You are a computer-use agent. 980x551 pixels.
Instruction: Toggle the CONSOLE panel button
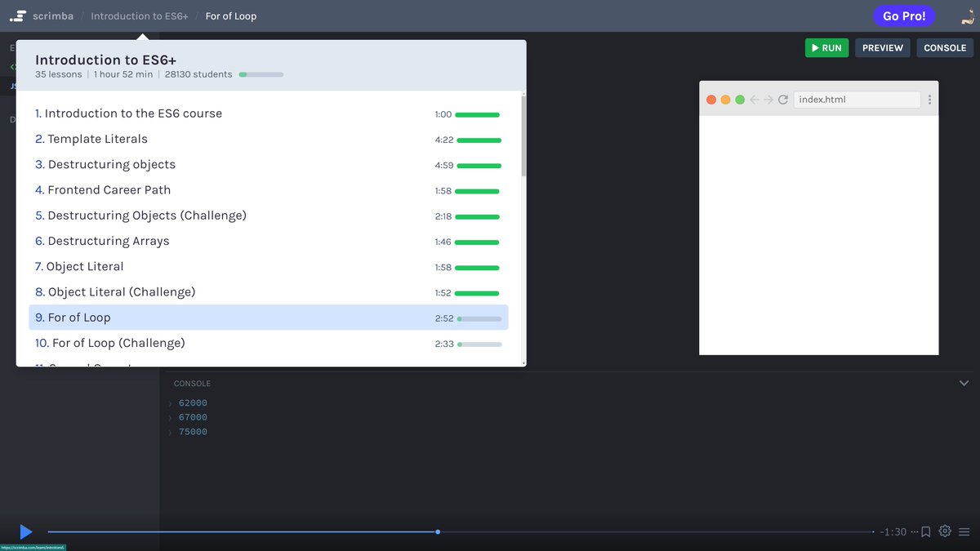pyautogui.click(x=945, y=47)
